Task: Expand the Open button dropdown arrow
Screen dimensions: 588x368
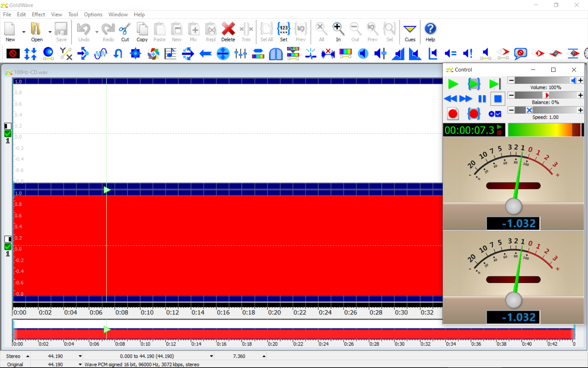Action: pyautogui.click(x=50, y=32)
